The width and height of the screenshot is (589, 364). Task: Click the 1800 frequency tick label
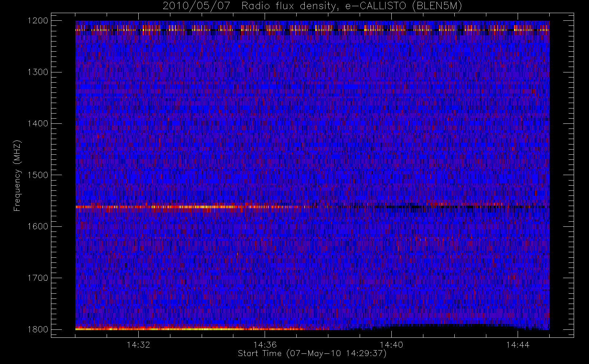[38, 329]
